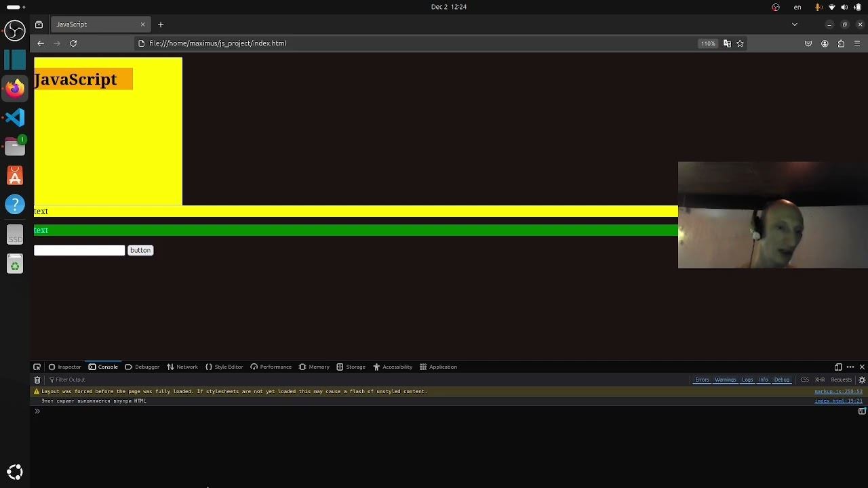868x488 pixels.
Task: Click the page button labeled button
Action: [x=140, y=250]
